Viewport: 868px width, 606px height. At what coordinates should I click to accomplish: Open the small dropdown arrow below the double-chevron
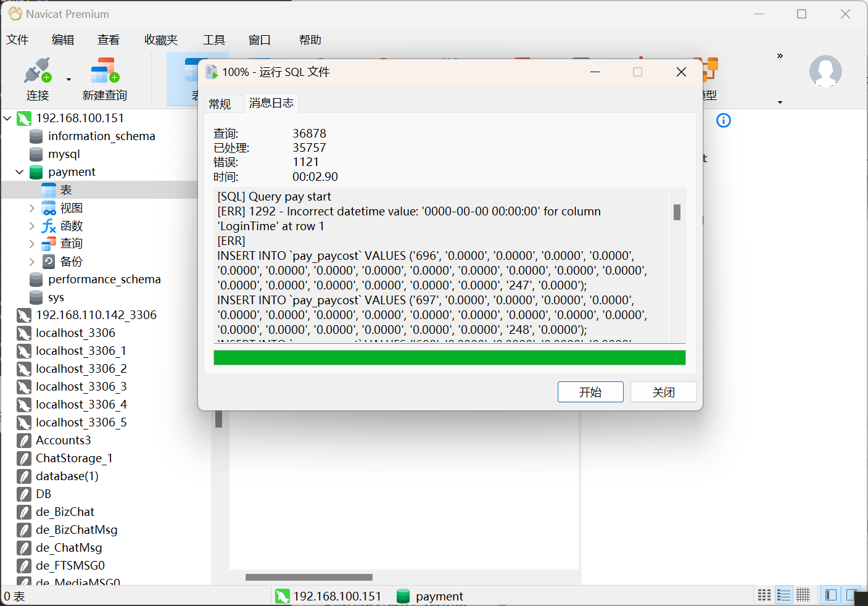(x=780, y=102)
